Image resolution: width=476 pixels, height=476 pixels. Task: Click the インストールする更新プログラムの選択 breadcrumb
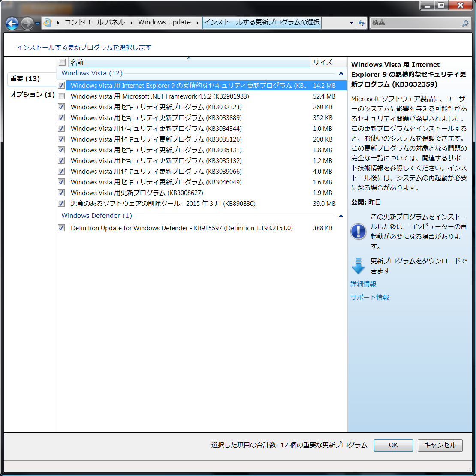(x=262, y=22)
